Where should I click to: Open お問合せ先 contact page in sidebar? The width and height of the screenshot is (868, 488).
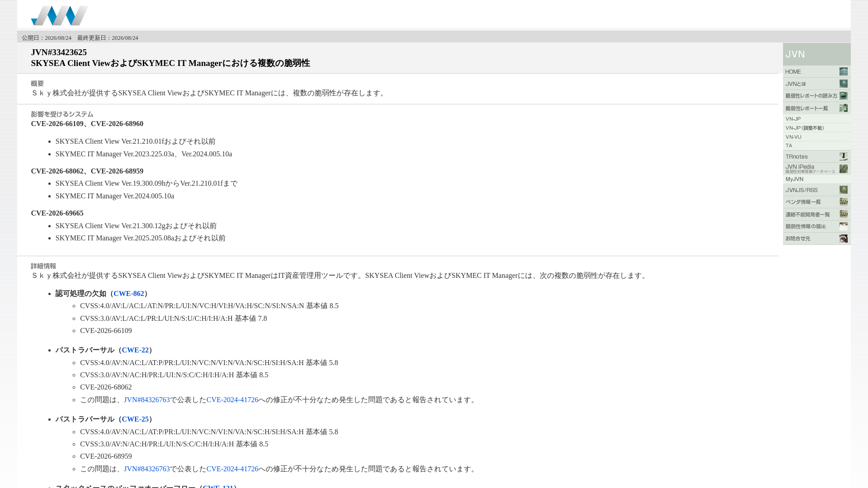click(816, 239)
